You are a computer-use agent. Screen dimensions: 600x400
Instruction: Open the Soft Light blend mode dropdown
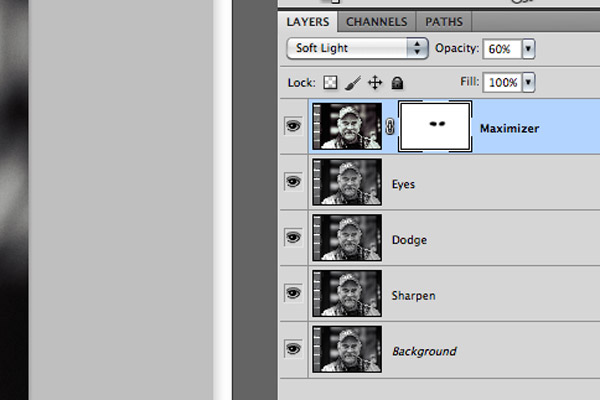[357, 48]
